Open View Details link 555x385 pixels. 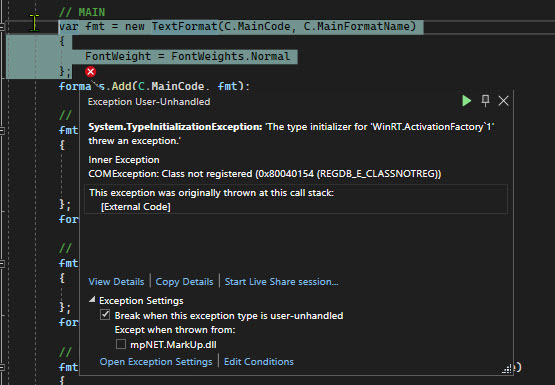pos(116,282)
